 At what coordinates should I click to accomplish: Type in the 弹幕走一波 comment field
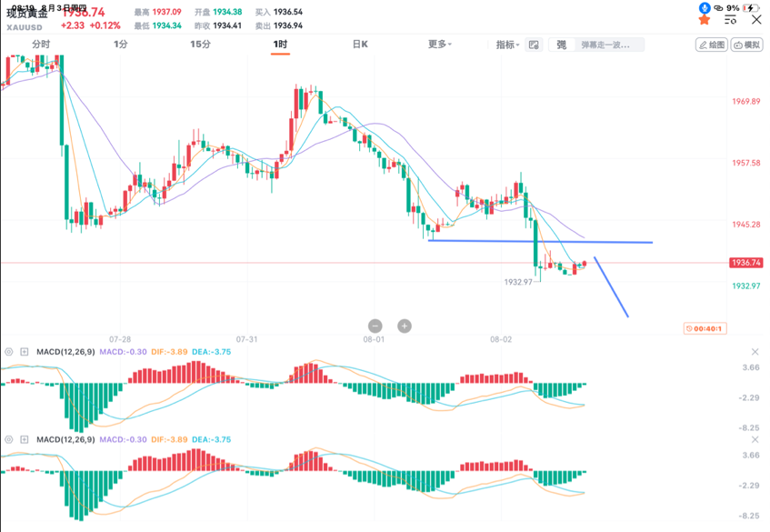pyautogui.click(x=611, y=45)
